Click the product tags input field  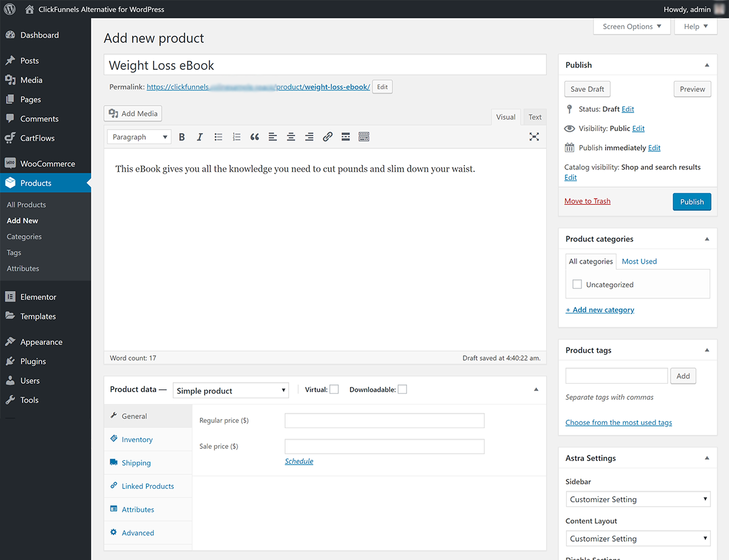617,376
